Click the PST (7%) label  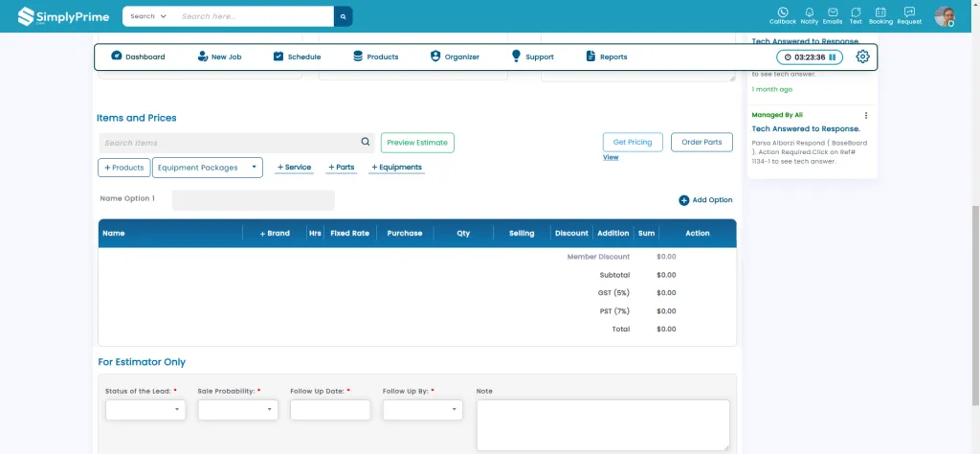click(x=614, y=310)
